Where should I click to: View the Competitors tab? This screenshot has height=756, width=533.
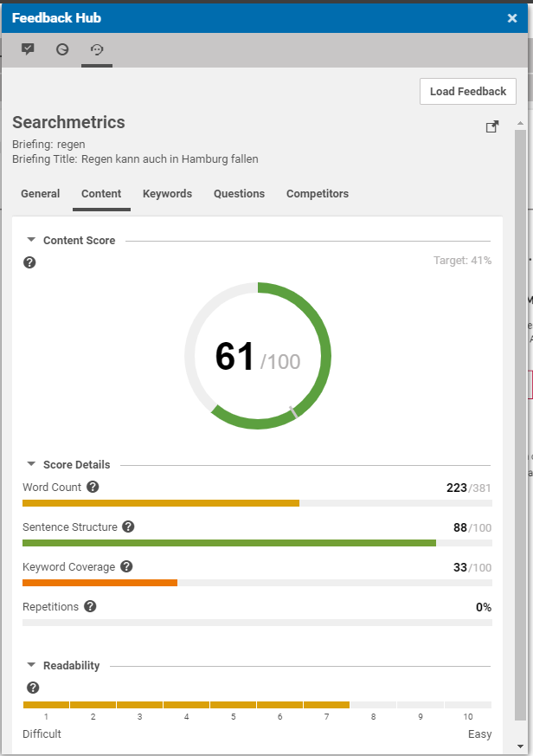coord(318,194)
